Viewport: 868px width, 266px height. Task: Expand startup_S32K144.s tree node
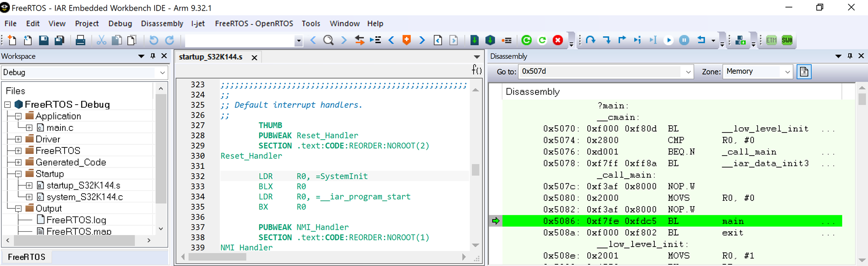coord(29,185)
